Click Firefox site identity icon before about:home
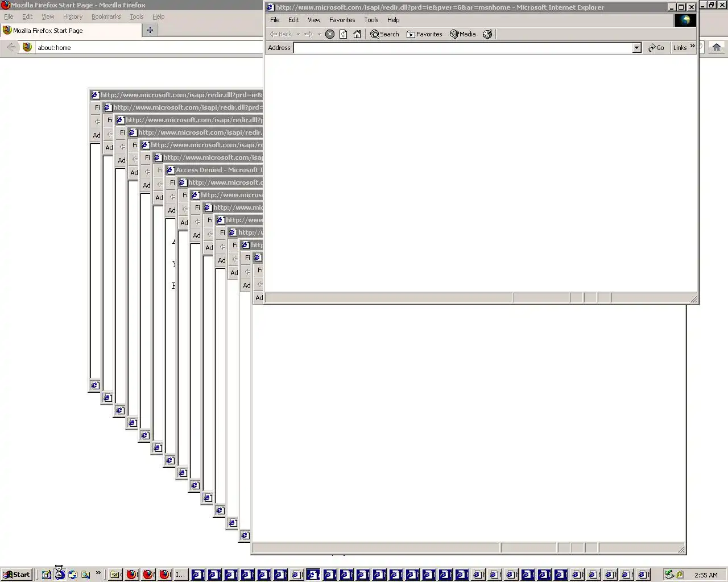The image size is (728, 582). (x=27, y=47)
